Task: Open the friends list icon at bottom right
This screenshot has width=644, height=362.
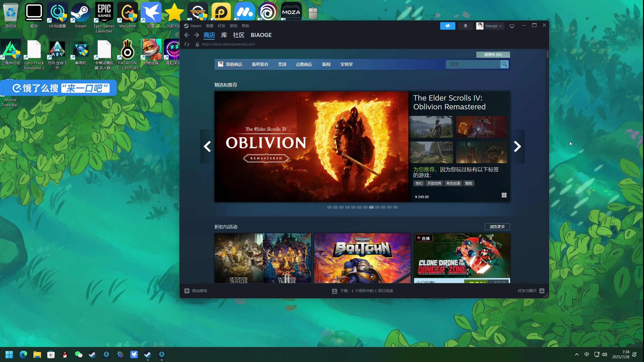Action: click(x=542, y=291)
